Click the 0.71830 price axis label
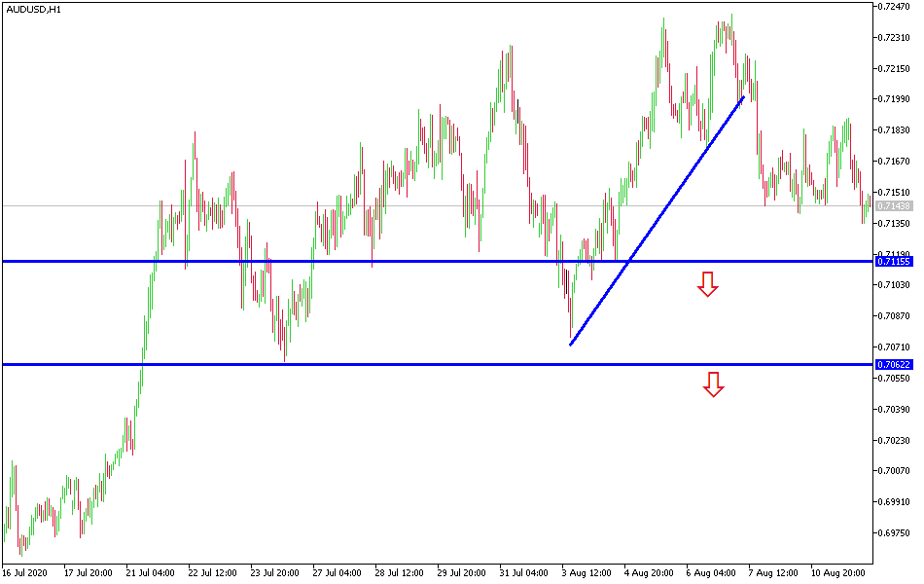Screen dimensions: 924x584 pyautogui.click(x=893, y=129)
